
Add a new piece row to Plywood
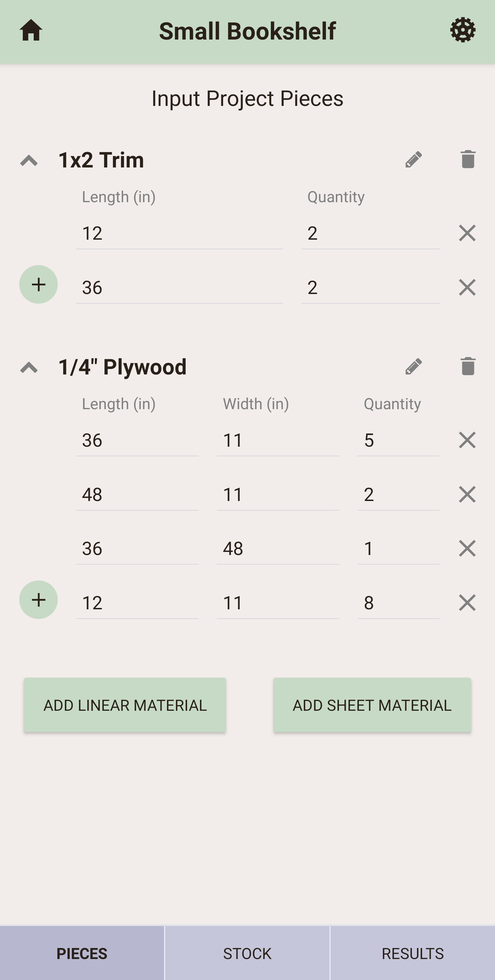point(38,600)
